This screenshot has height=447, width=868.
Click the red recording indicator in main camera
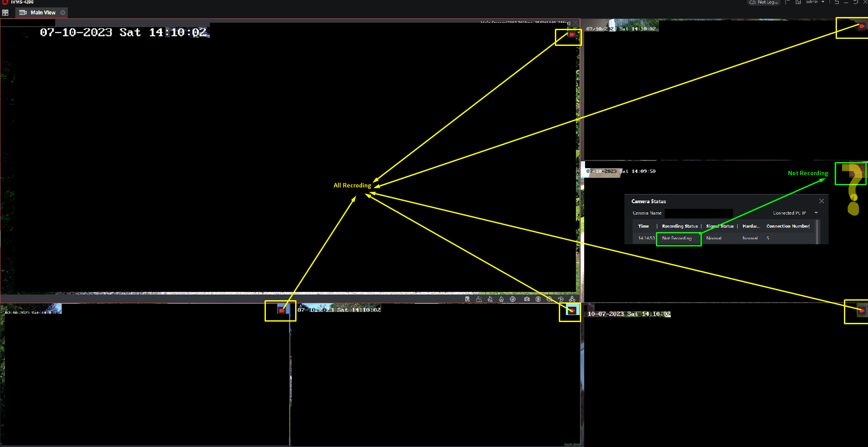(x=572, y=35)
